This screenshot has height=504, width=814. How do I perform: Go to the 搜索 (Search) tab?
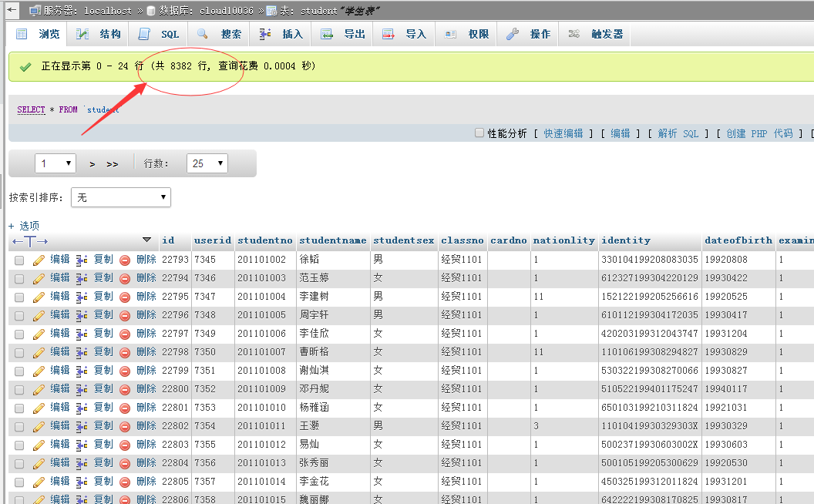220,34
